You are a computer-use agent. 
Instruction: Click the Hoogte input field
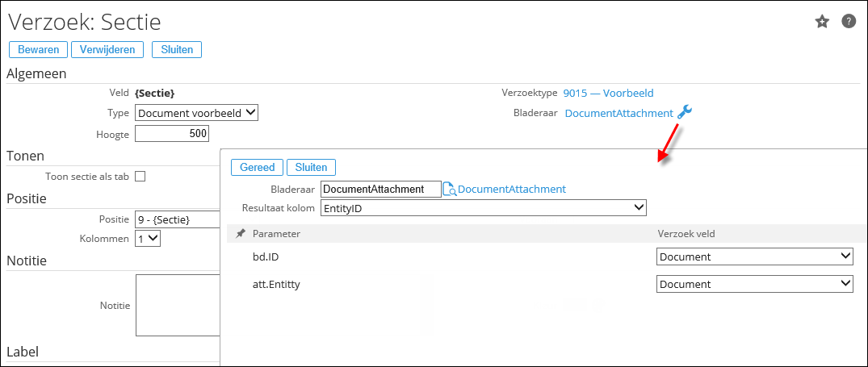173,134
